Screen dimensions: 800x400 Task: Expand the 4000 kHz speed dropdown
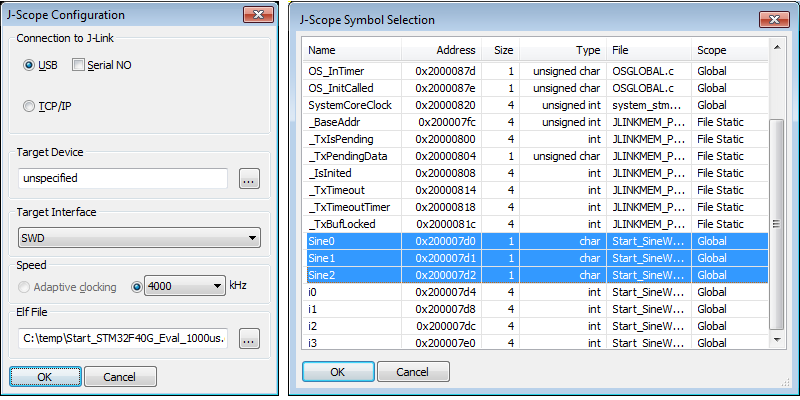[184, 286]
